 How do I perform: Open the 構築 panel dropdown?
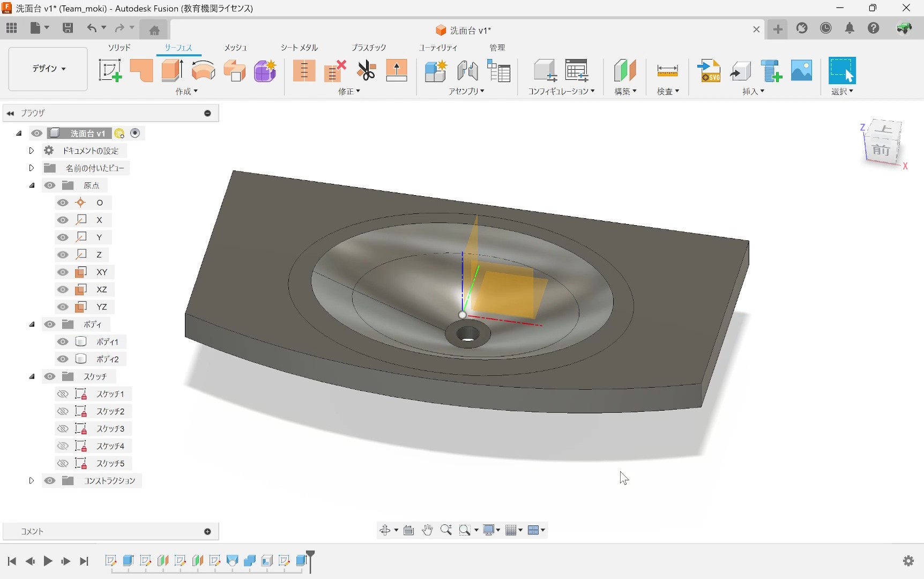click(625, 92)
